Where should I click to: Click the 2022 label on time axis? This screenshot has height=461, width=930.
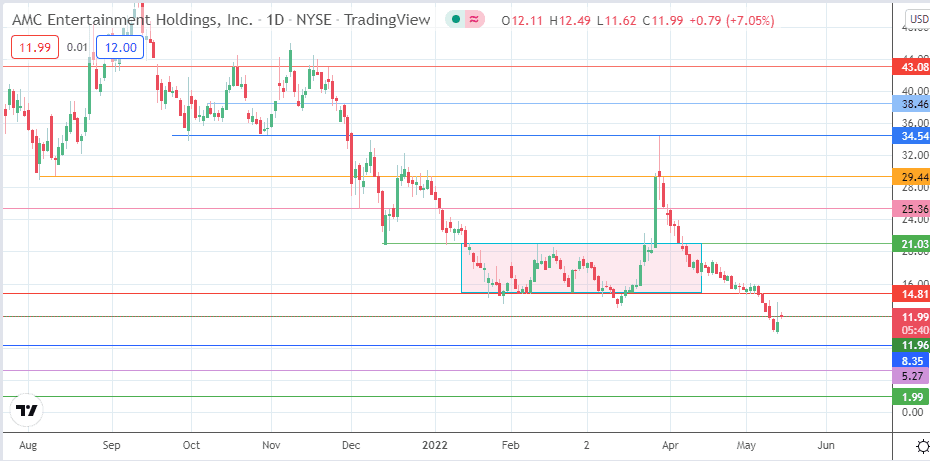[x=435, y=445]
